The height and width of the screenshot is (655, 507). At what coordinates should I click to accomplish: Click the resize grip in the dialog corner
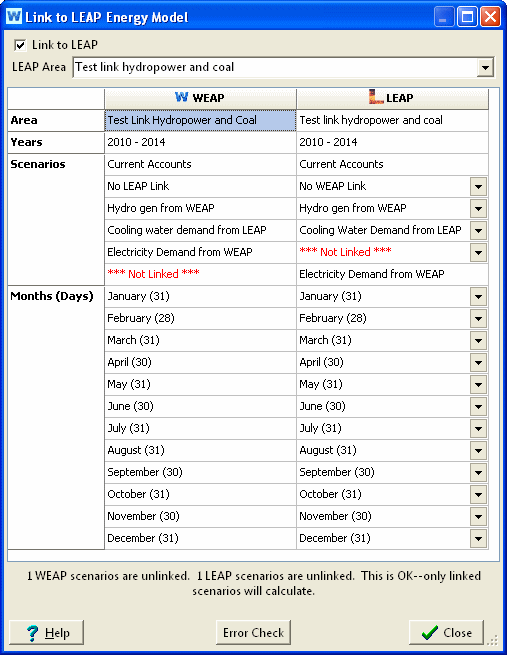pos(493,640)
